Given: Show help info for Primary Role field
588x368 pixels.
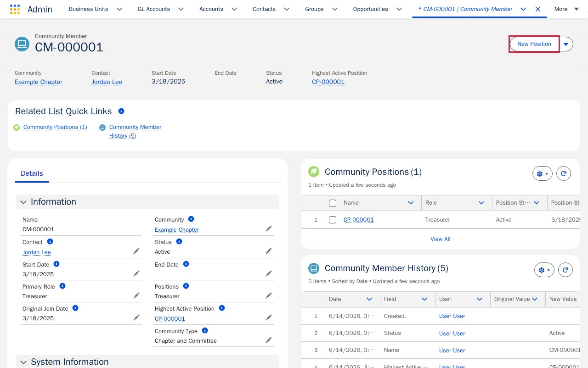Looking at the screenshot, I should 62,286.
